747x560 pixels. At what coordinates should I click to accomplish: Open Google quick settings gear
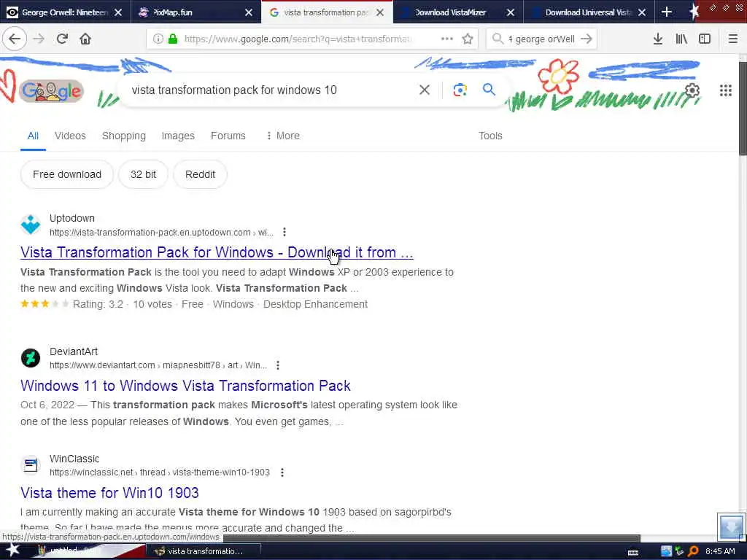point(692,90)
